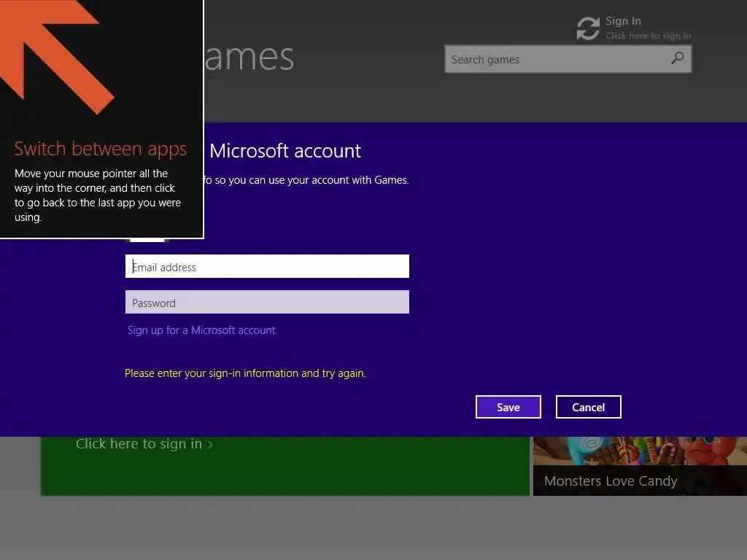Click the Email address field

click(267, 266)
